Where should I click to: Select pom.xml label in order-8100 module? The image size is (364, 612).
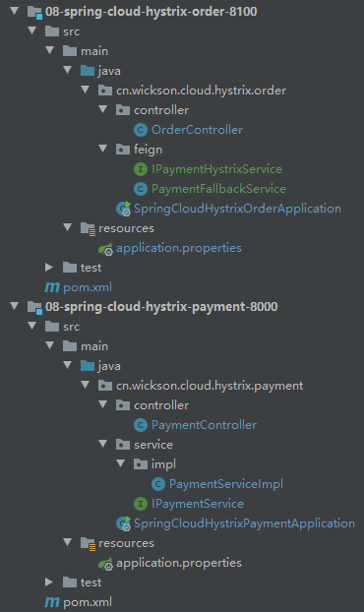(x=88, y=287)
